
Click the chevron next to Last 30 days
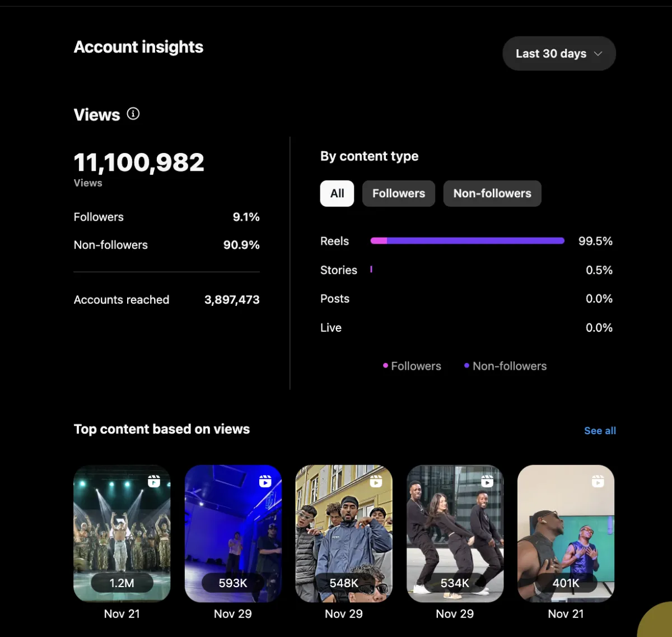coord(598,54)
